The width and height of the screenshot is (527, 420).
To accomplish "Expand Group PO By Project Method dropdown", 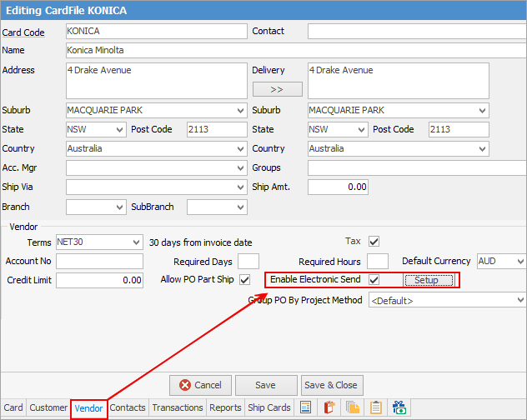I will [x=520, y=300].
